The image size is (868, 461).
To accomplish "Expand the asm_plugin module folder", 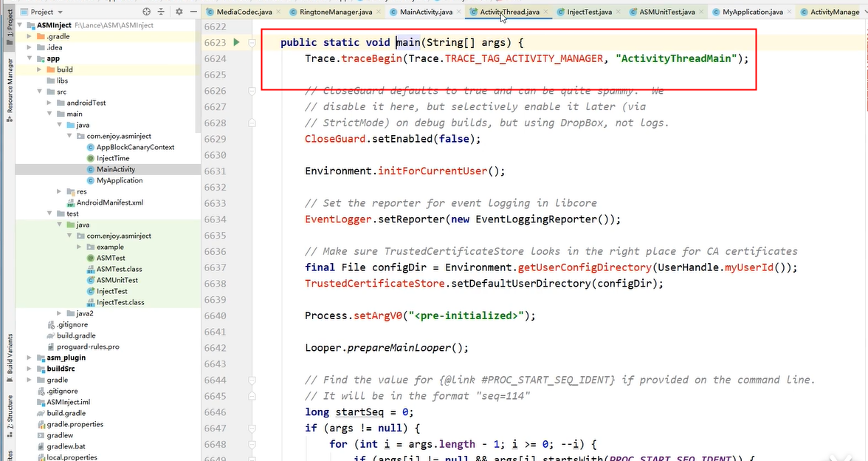I will [x=30, y=358].
